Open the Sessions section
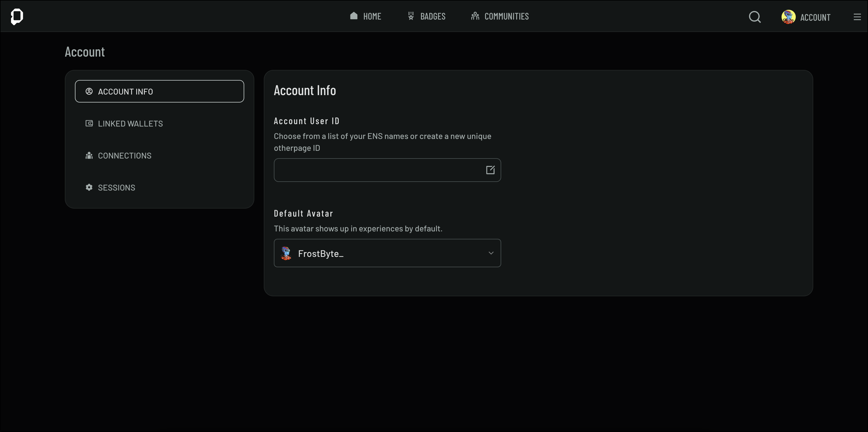 (x=116, y=188)
